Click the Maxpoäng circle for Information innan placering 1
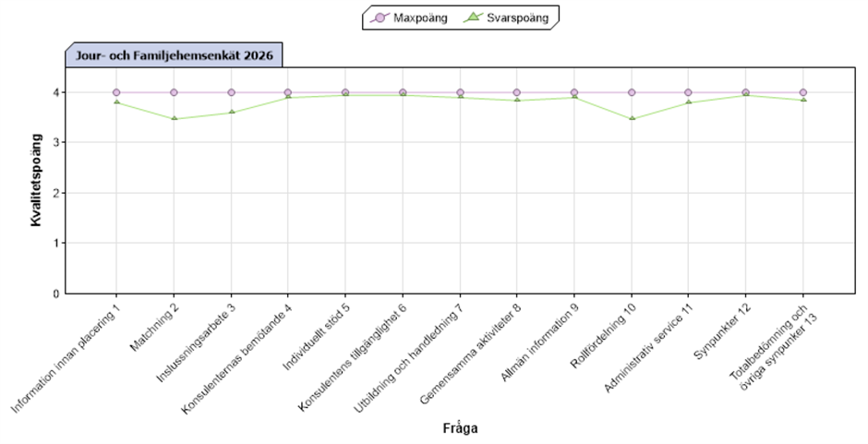The height and width of the screenshot is (444, 868). tap(116, 92)
